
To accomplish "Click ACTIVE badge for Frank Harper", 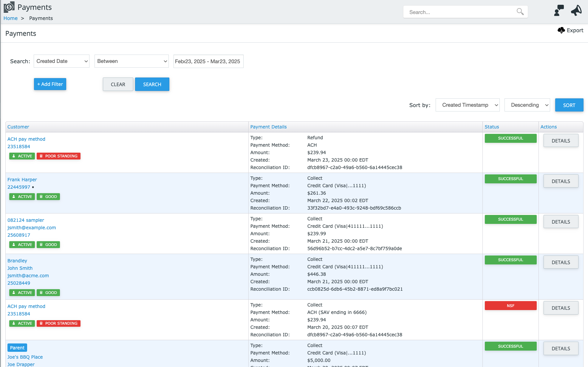I will click(x=22, y=197).
